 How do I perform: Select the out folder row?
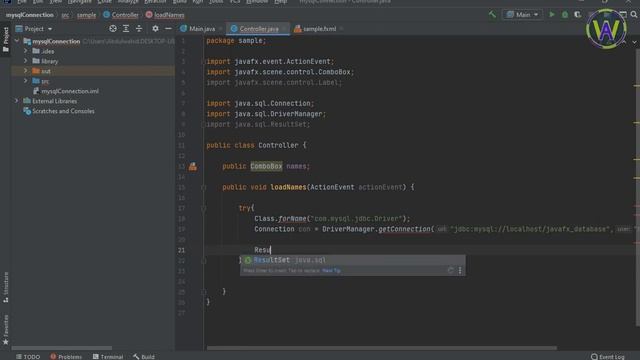coord(93,71)
